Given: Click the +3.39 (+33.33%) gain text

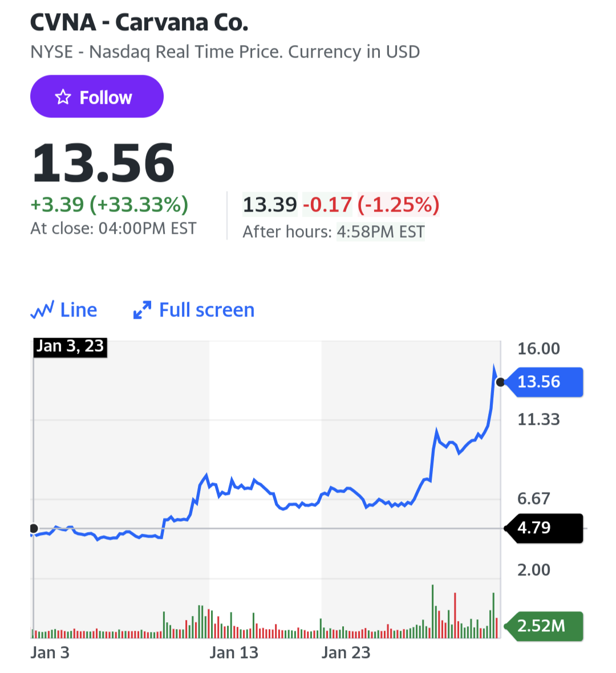Looking at the screenshot, I should click(110, 204).
